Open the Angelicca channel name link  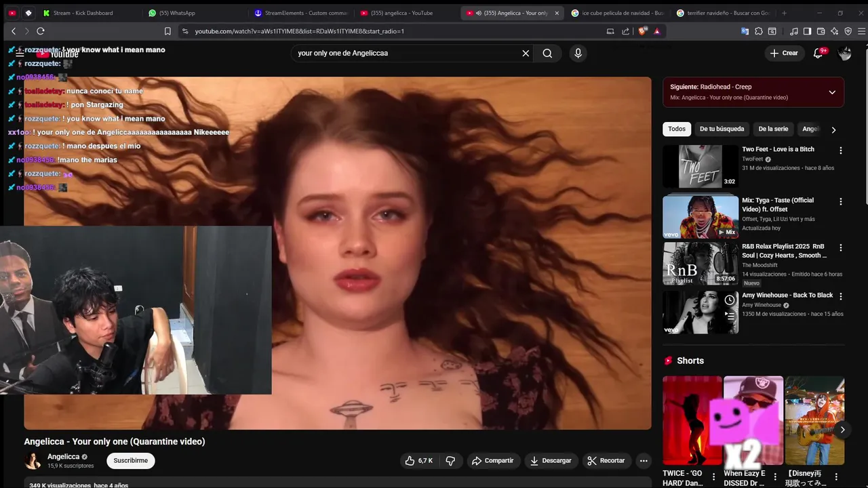tap(63, 457)
